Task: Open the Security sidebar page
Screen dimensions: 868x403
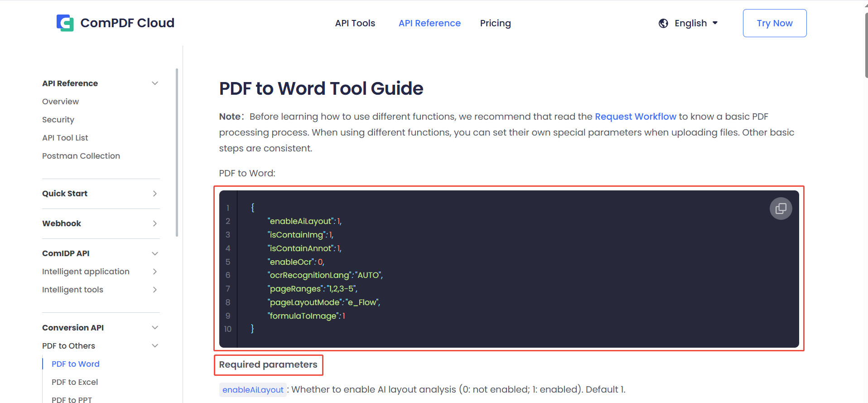Action: 58,120
